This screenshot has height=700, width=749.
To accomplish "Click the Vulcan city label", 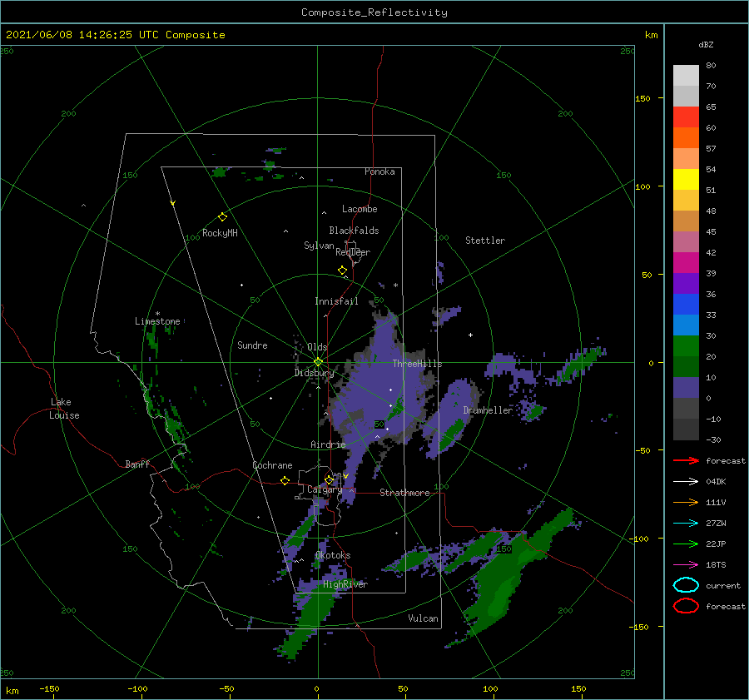I will pos(424,618).
